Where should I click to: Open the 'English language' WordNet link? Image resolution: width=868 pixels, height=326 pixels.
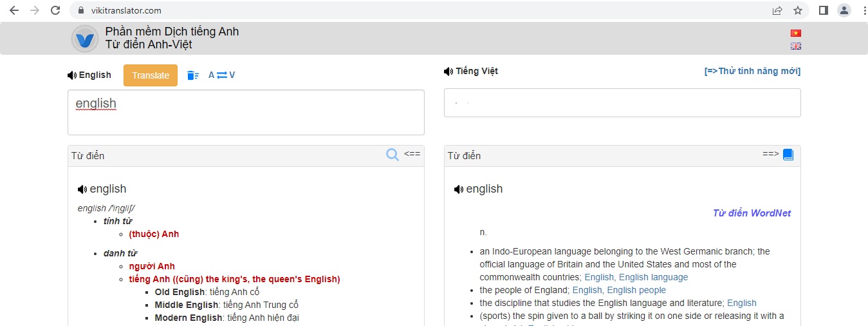(653, 278)
